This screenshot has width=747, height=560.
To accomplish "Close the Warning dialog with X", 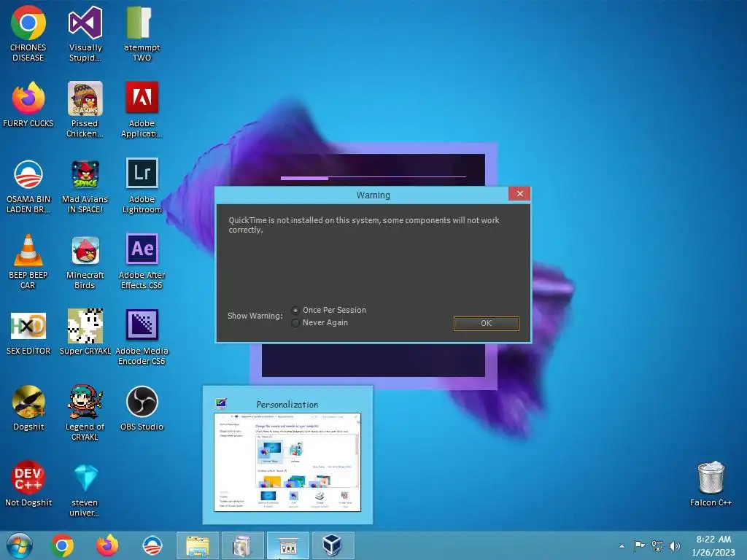I will [x=519, y=194].
